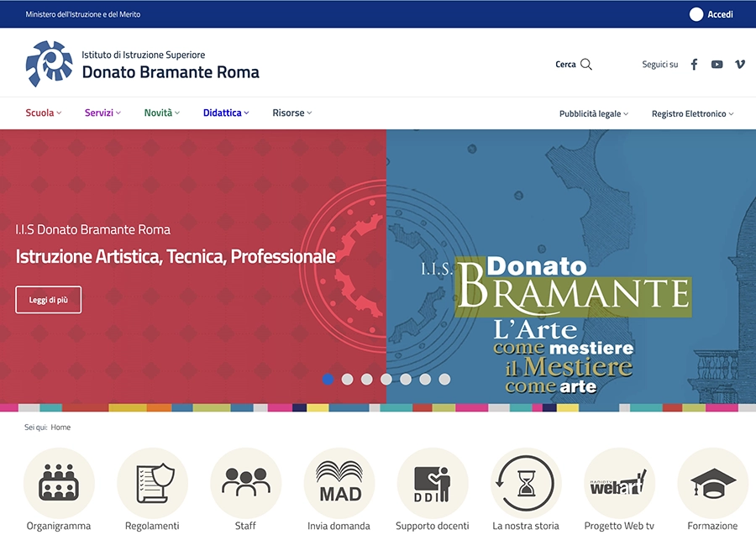Click the Donato Bramante Roma title
Viewport: 756px width, 556px height.
point(171,72)
